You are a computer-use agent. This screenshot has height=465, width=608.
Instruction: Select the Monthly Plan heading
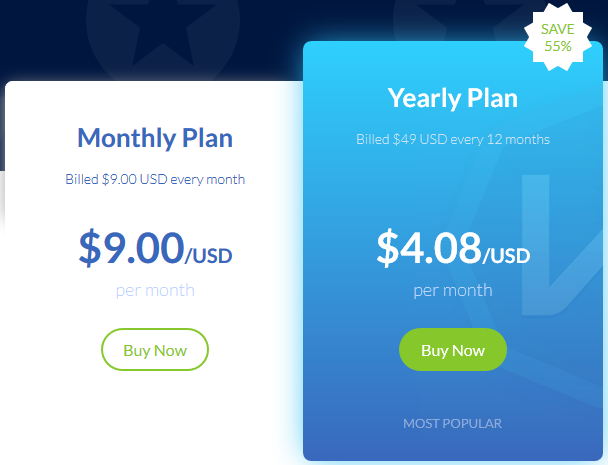click(154, 138)
